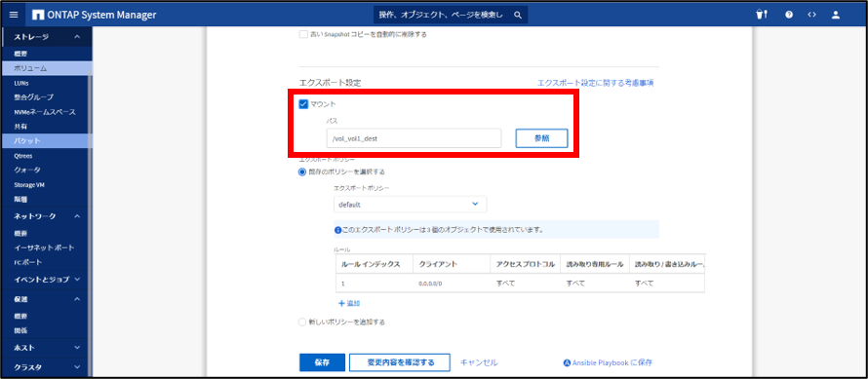Viewport: 868px width, 379px height.
Task: Click the Ansible logo icon
Action: [567, 363]
